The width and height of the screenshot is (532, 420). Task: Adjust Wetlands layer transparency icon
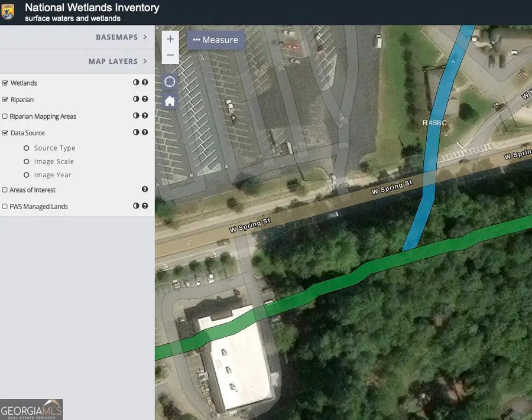(136, 82)
